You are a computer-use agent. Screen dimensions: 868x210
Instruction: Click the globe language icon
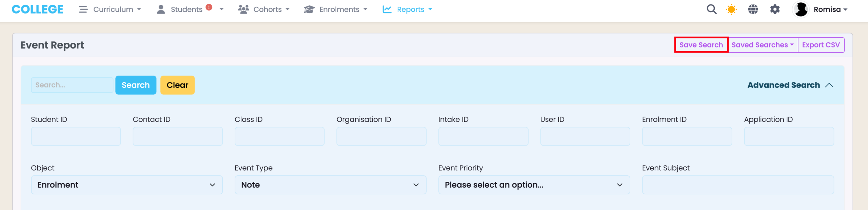click(x=753, y=9)
